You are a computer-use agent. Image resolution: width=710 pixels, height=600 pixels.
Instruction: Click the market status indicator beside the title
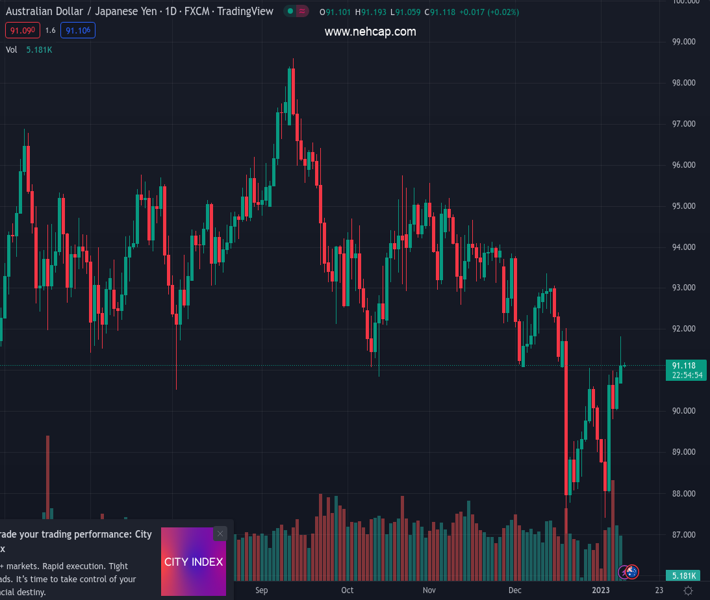297,12
